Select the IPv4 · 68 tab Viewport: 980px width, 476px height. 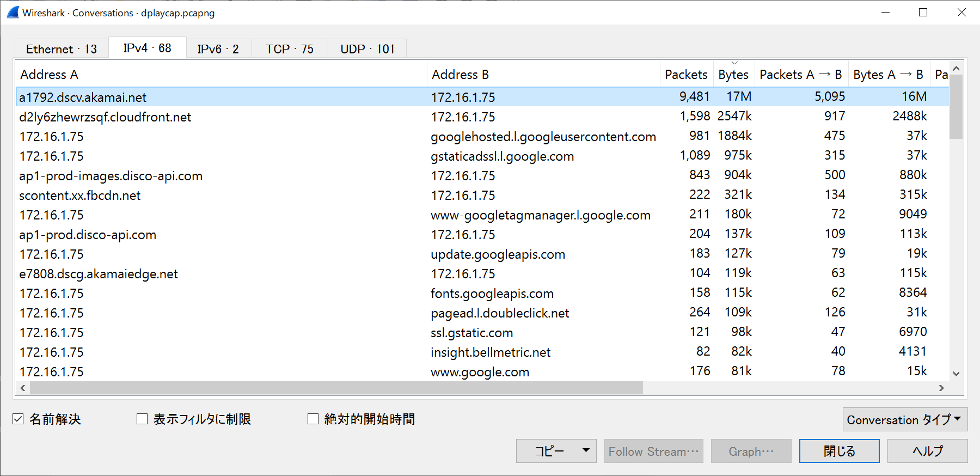coord(148,48)
